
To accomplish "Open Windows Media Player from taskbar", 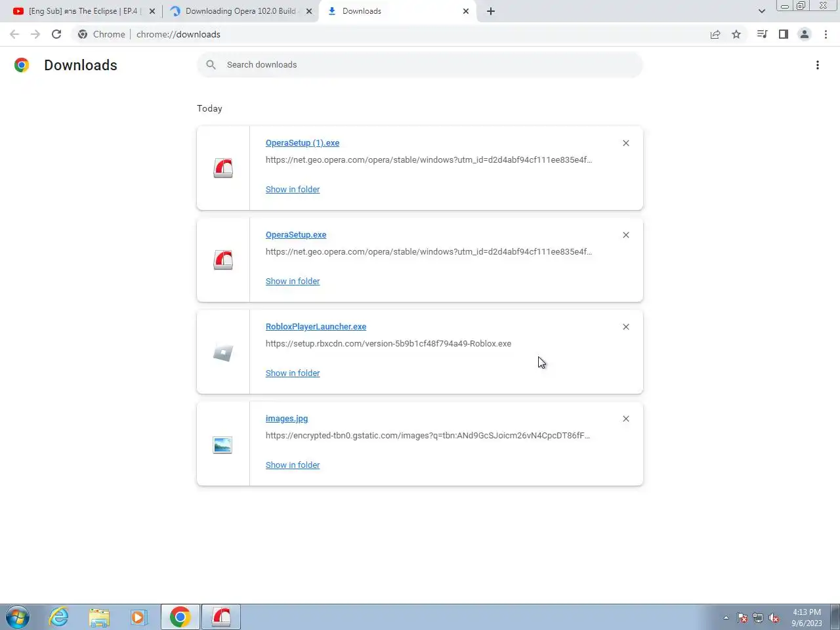I will (x=138, y=617).
